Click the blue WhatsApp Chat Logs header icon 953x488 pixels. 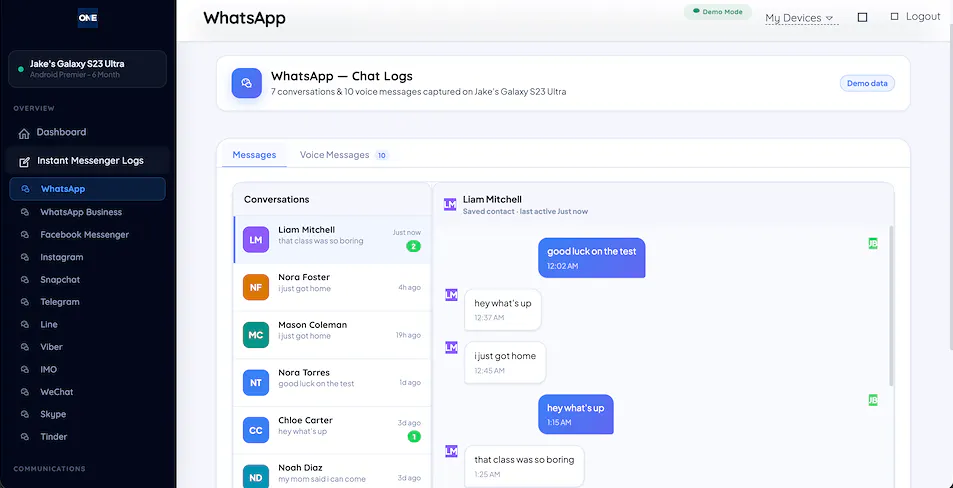click(246, 83)
